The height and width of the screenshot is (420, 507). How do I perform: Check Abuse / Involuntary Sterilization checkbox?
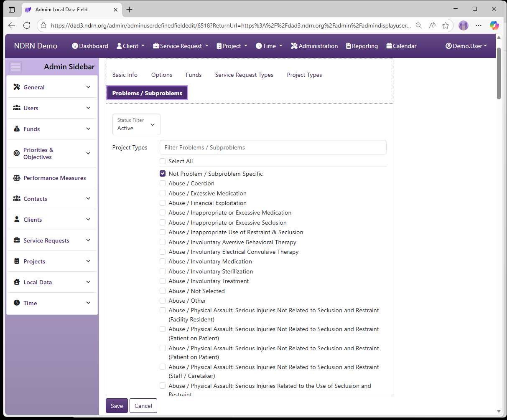click(x=163, y=271)
